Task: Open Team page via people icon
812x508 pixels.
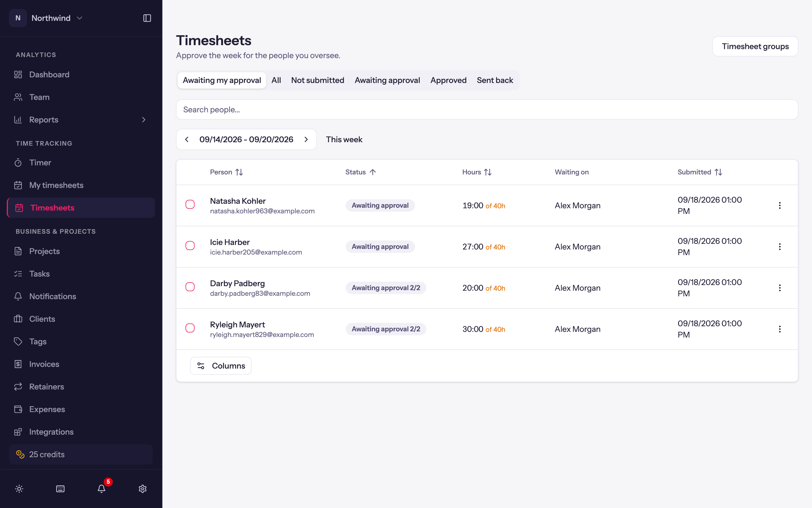Action: coord(18,97)
